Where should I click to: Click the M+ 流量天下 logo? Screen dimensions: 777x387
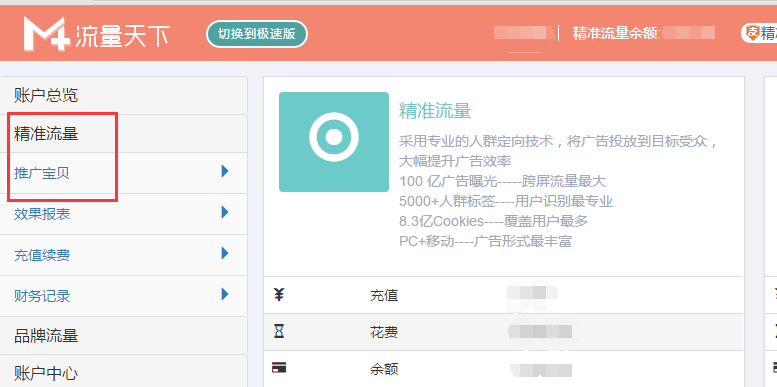pyautogui.click(x=97, y=34)
